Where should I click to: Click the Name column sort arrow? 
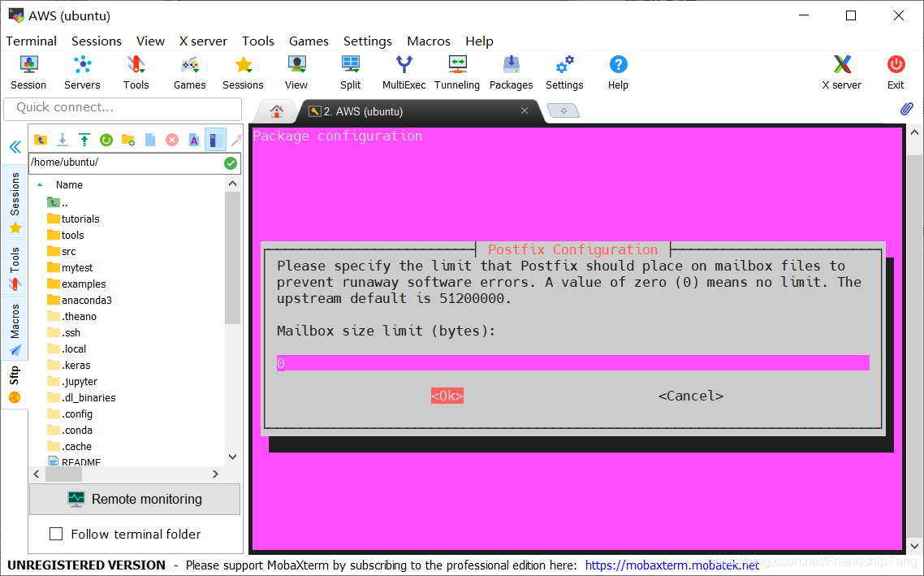(x=40, y=184)
